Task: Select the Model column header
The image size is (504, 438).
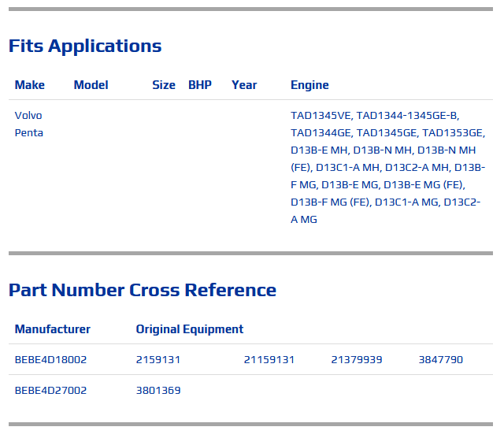Action: pyautogui.click(x=91, y=85)
